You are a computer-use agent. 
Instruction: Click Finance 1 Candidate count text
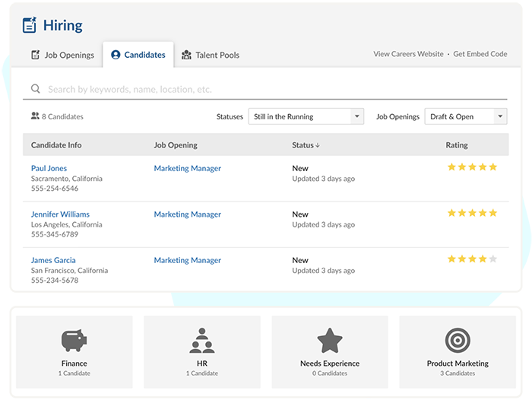point(74,373)
